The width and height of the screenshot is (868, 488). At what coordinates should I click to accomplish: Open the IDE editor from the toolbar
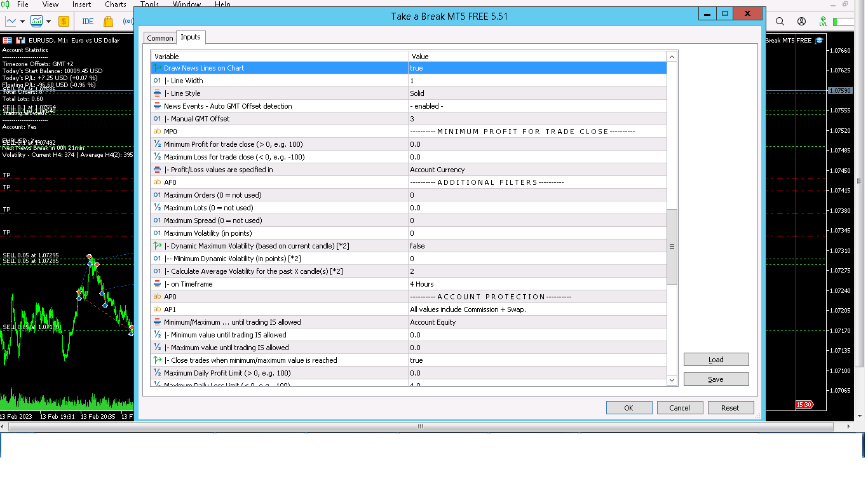pyautogui.click(x=88, y=21)
